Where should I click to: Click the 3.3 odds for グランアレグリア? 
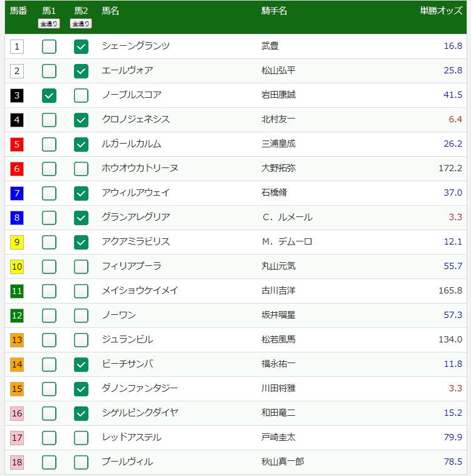(455, 218)
